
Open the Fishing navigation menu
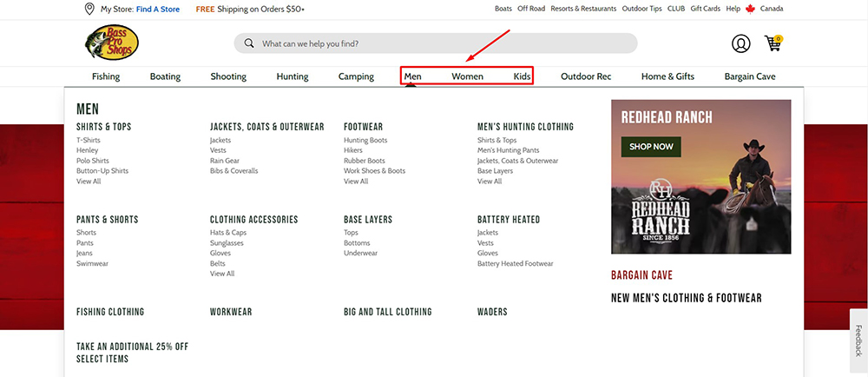106,76
